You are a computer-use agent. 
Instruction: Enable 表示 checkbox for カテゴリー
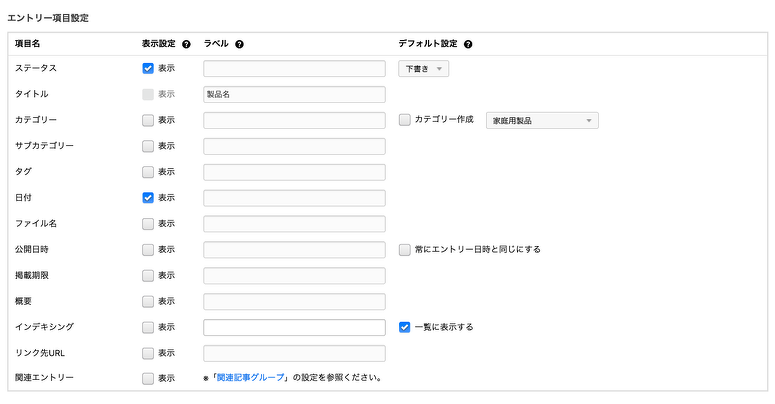click(148, 120)
